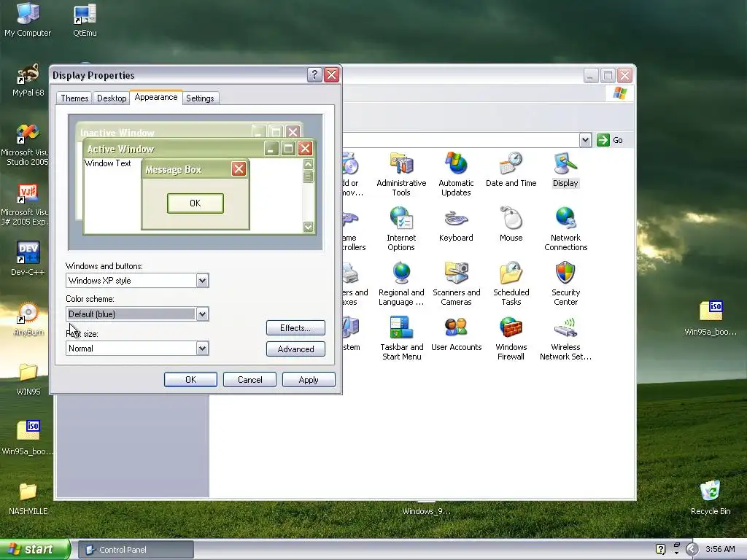The height and width of the screenshot is (560, 747).
Task: Open Internet Options in Control Panel
Action: coord(401,228)
